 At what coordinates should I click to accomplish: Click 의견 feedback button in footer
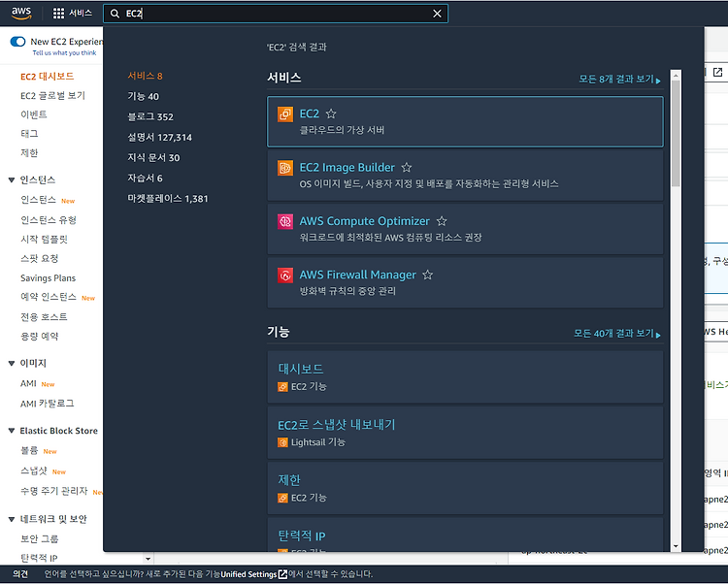20,574
